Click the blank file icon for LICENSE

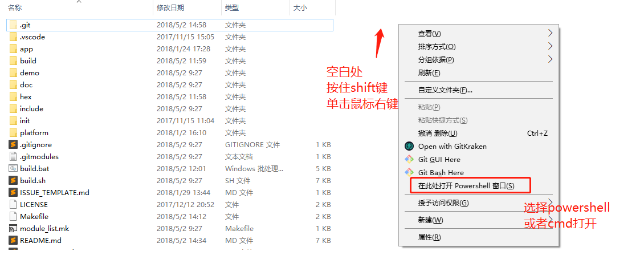coord(13,204)
